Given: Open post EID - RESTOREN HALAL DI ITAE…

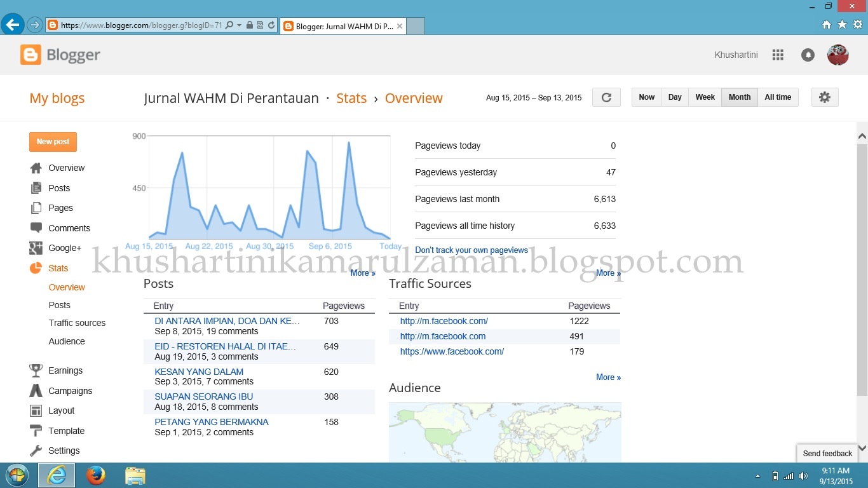Looking at the screenshot, I should [x=226, y=346].
